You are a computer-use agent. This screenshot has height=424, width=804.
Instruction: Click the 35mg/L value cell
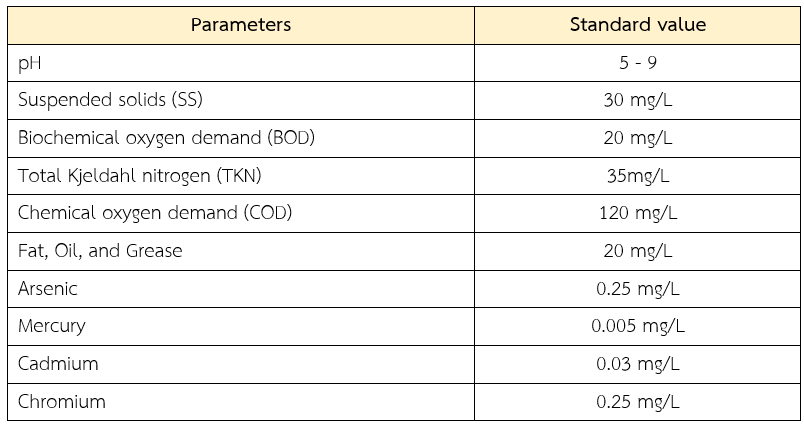[637, 176]
